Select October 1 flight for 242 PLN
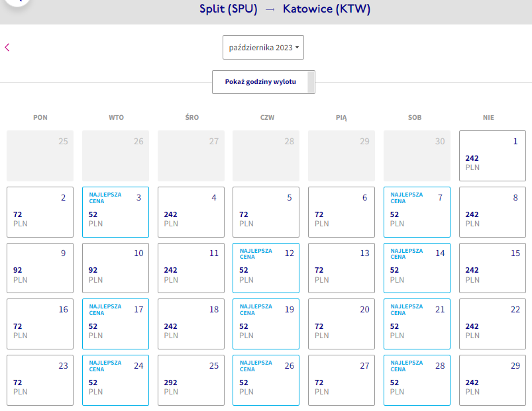This screenshot has height=411, width=532. point(492,156)
